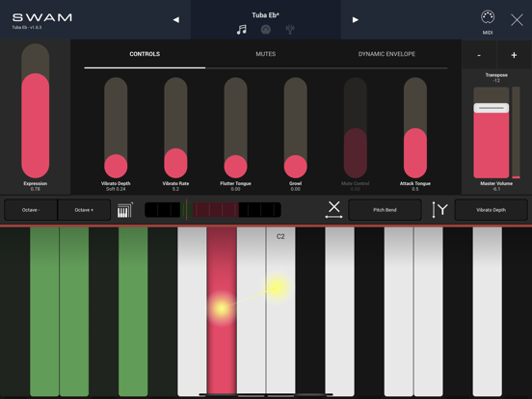Click the keyboard layout icon
The height and width of the screenshot is (399, 532).
pos(125,210)
